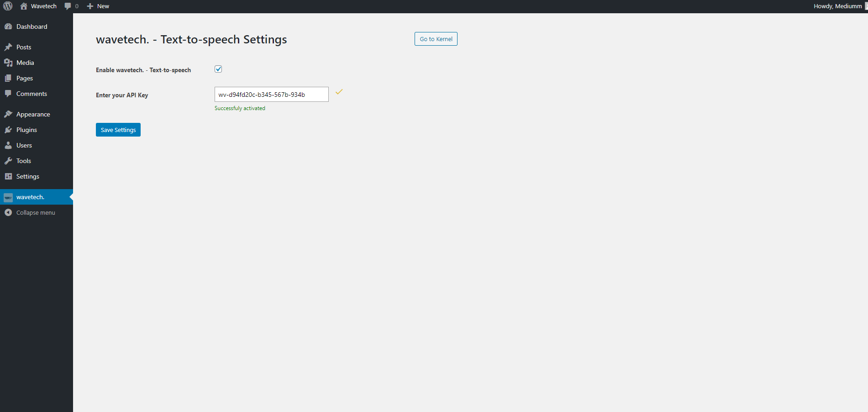Click Howdy, Mediumm account link
Viewport: 868px width, 412px height.
coord(837,6)
